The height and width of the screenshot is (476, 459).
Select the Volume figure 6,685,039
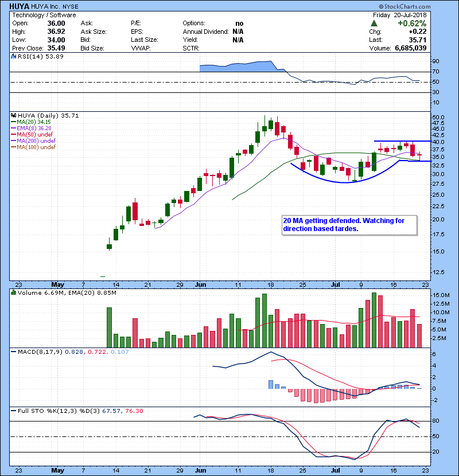(x=411, y=48)
